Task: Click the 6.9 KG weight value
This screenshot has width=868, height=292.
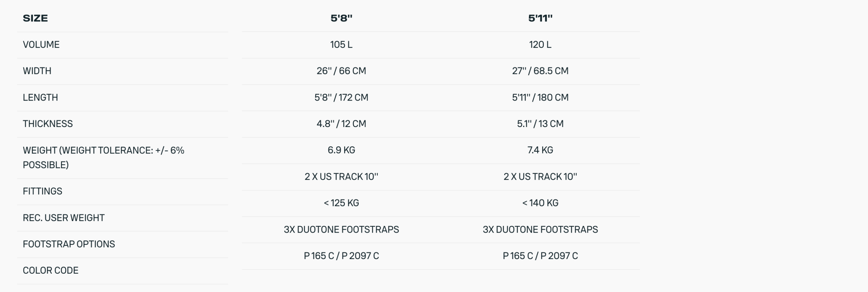Action: click(341, 150)
